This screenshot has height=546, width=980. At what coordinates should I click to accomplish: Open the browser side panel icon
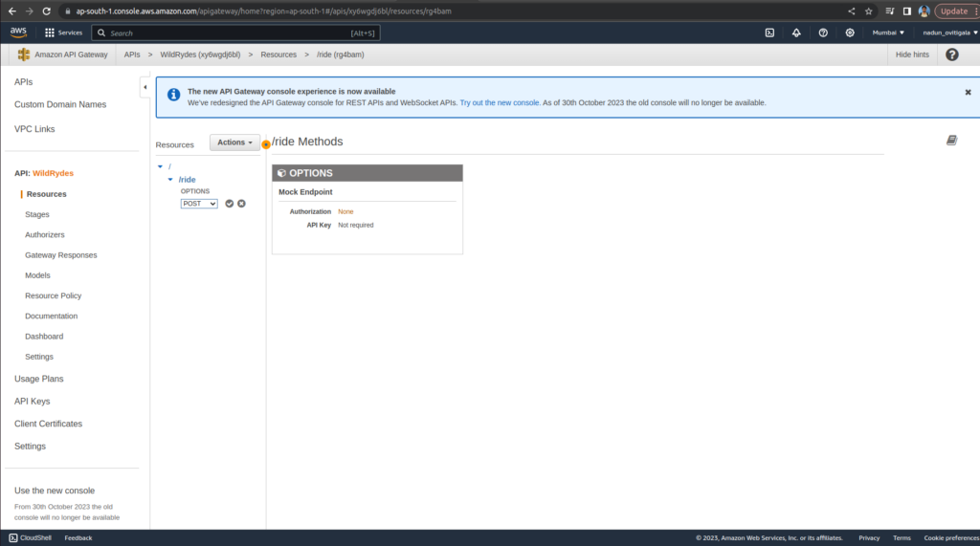click(907, 11)
